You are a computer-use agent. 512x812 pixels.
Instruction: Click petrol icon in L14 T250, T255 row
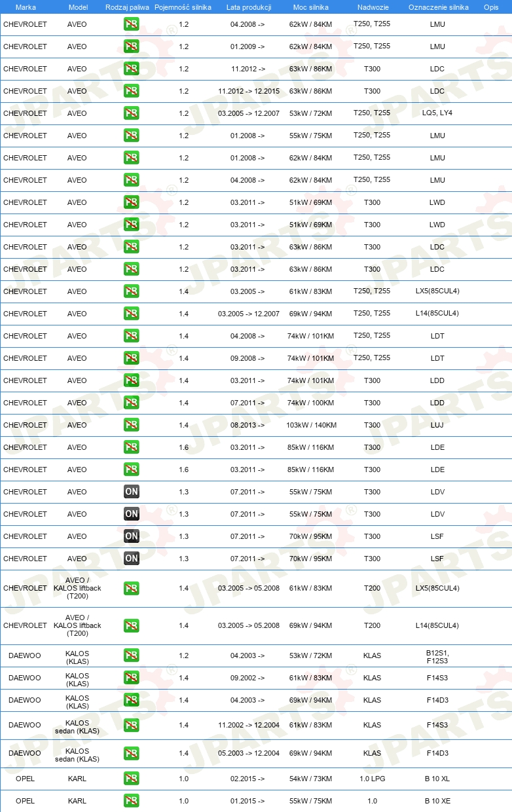click(132, 314)
